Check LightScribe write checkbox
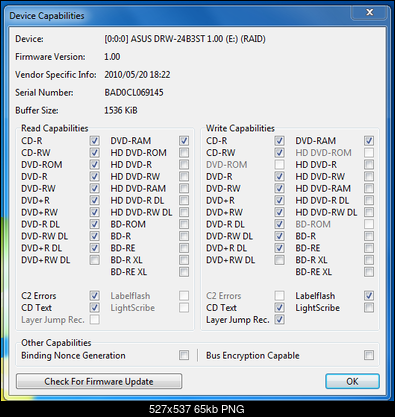The image size is (395, 417). tap(369, 308)
